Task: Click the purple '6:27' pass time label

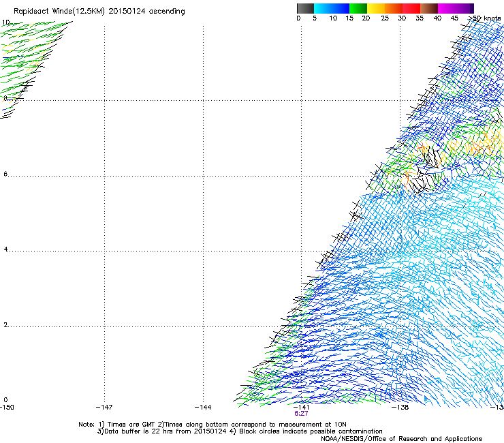Action: coord(301,414)
